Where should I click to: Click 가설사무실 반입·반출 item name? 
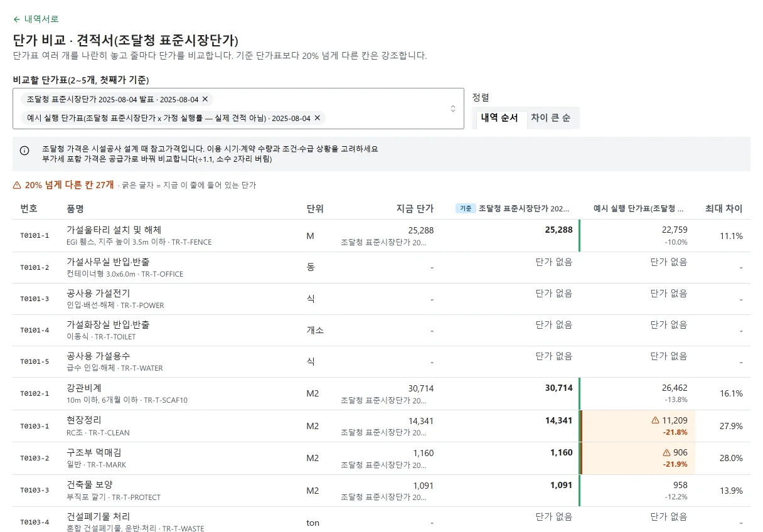pos(108,262)
